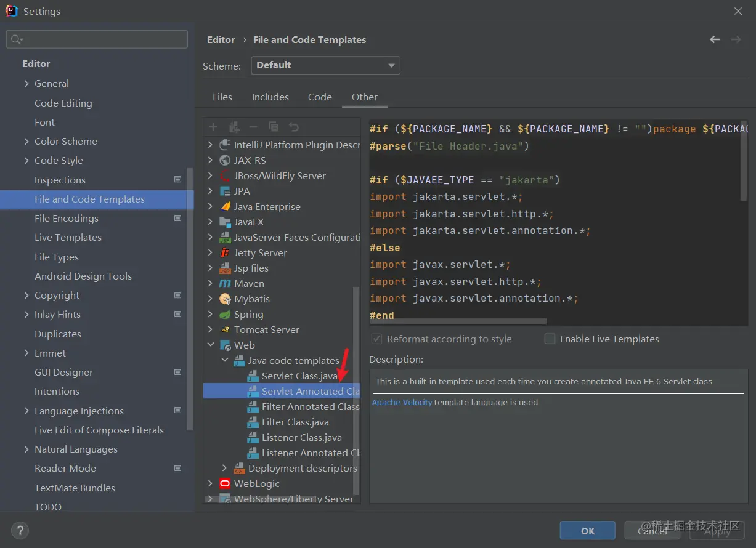756x548 pixels.
Task: Open the Scheme Default dropdown
Action: point(325,65)
